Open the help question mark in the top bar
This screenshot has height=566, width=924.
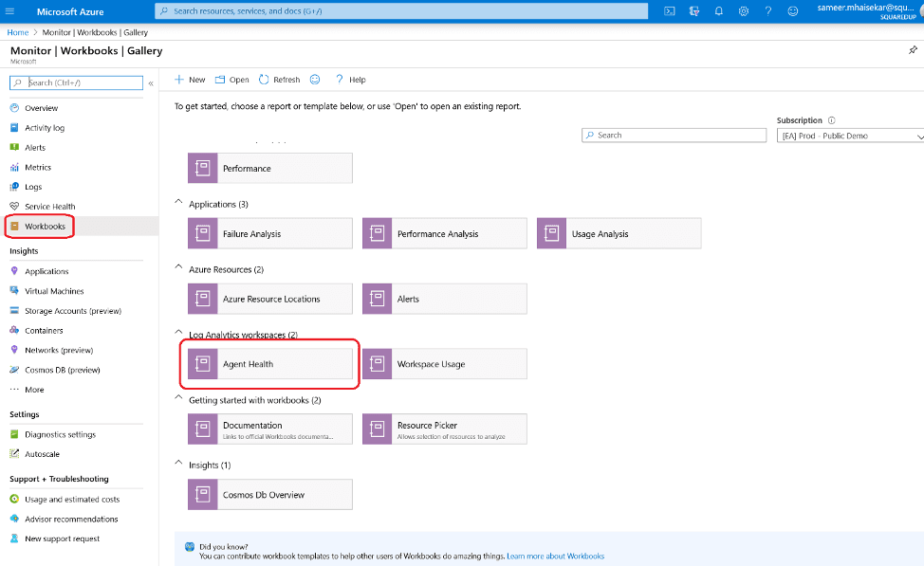[x=767, y=11]
